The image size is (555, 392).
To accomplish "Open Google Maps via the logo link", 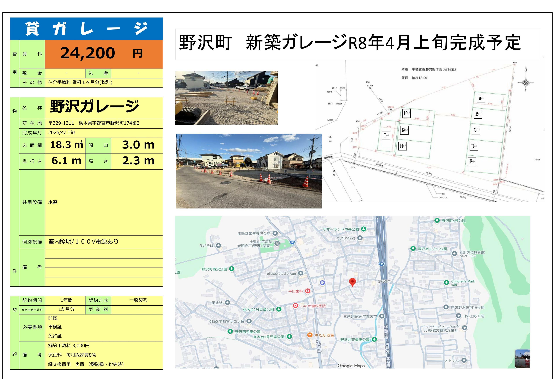I will (x=351, y=366).
